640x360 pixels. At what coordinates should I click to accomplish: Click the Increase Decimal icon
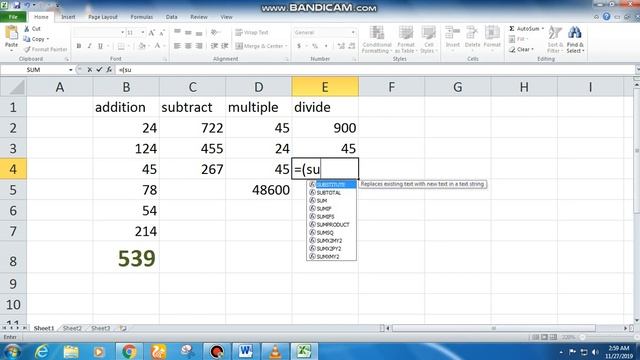click(x=341, y=46)
